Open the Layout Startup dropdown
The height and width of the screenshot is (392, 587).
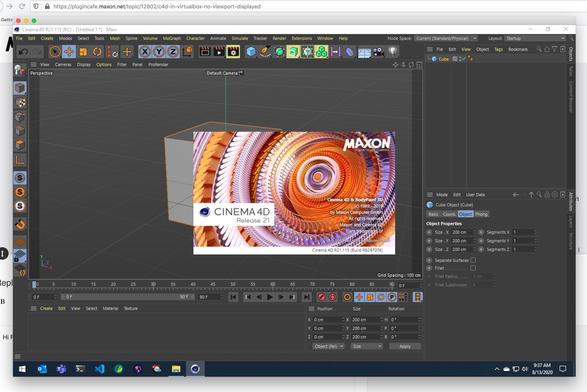535,38
